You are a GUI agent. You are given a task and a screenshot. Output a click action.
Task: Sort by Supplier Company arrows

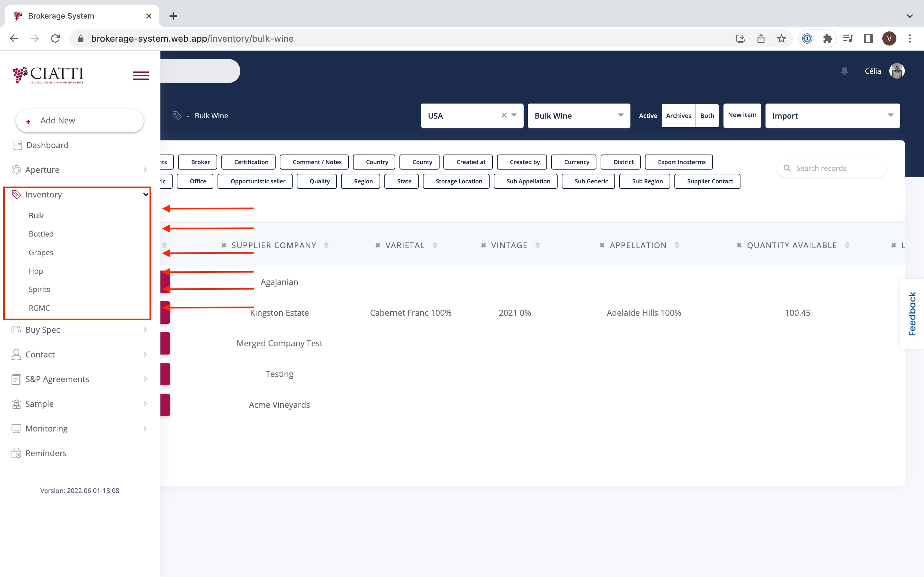pyautogui.click(x=327, y=245)
